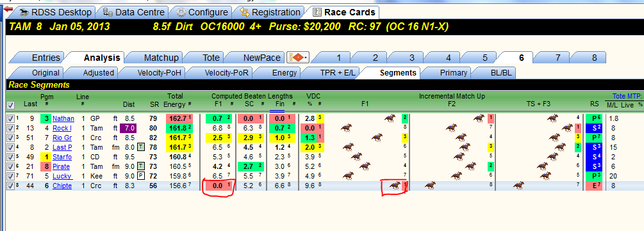Screen dimensions: 644x231
Task: Click Chipte's horse icon in F1 column
Action: click(x=395, y=186)
